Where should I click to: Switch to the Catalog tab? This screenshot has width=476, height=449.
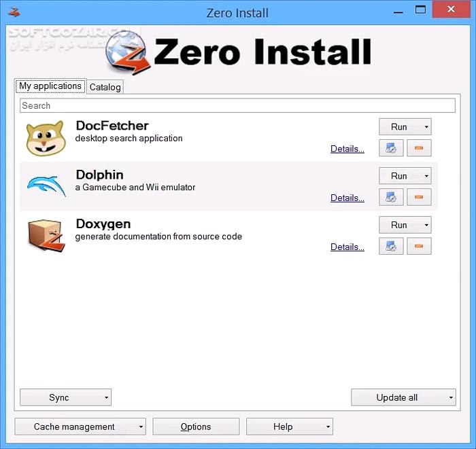tap(105, 88)
